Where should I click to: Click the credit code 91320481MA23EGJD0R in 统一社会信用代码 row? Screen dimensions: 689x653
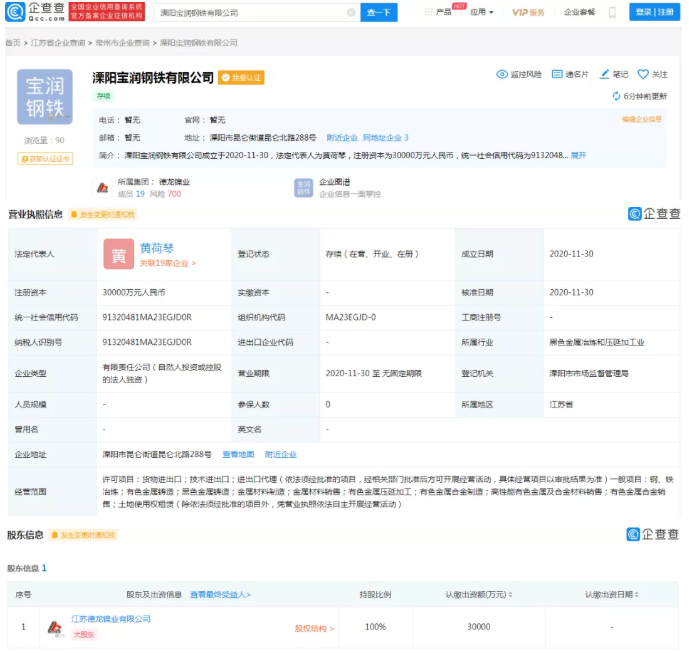click(x=147, y=317)
